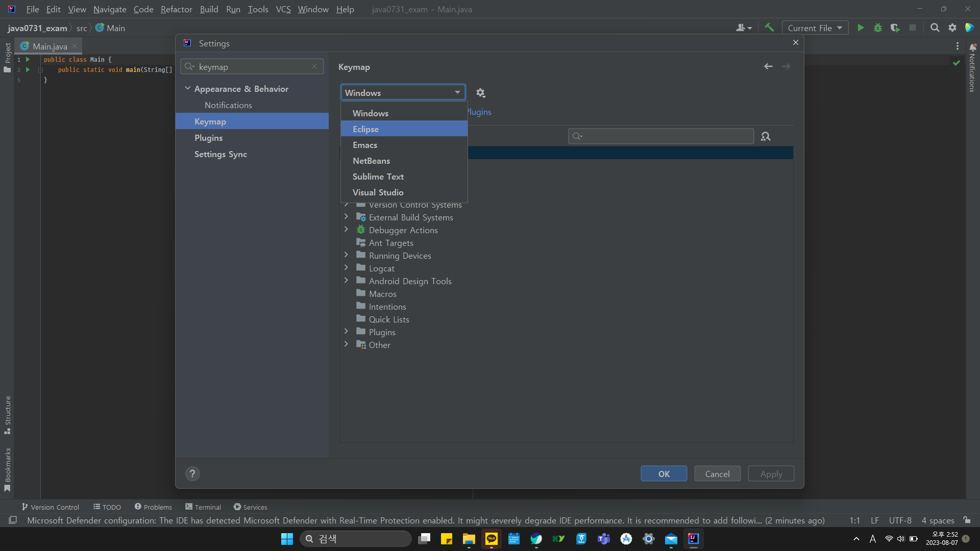
Task: Select Eclipse from the keymap list
Action: (365, 129)
